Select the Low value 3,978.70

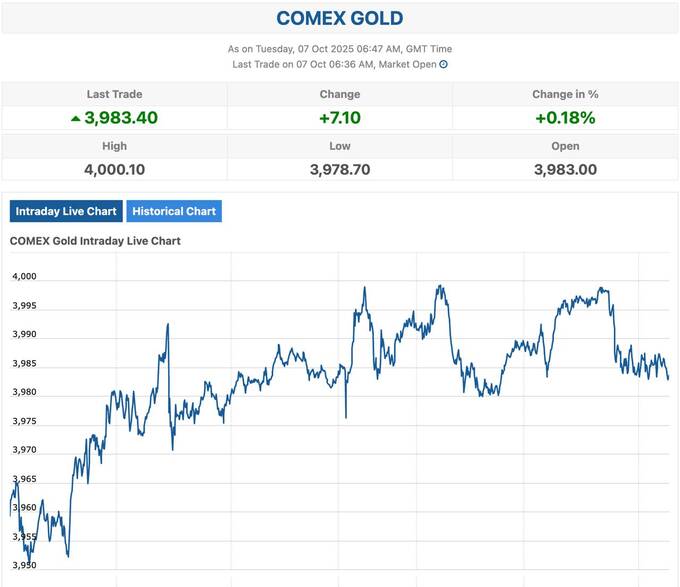pos(340,169)
